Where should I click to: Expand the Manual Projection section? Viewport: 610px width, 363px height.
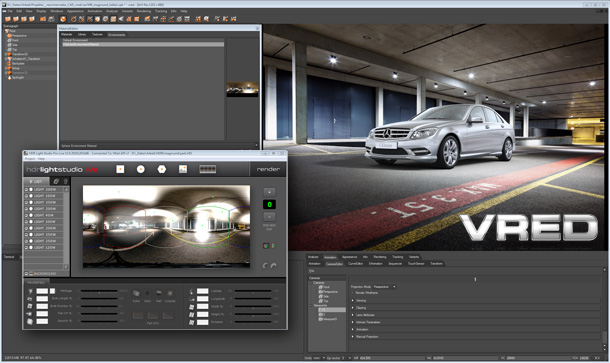353,337
